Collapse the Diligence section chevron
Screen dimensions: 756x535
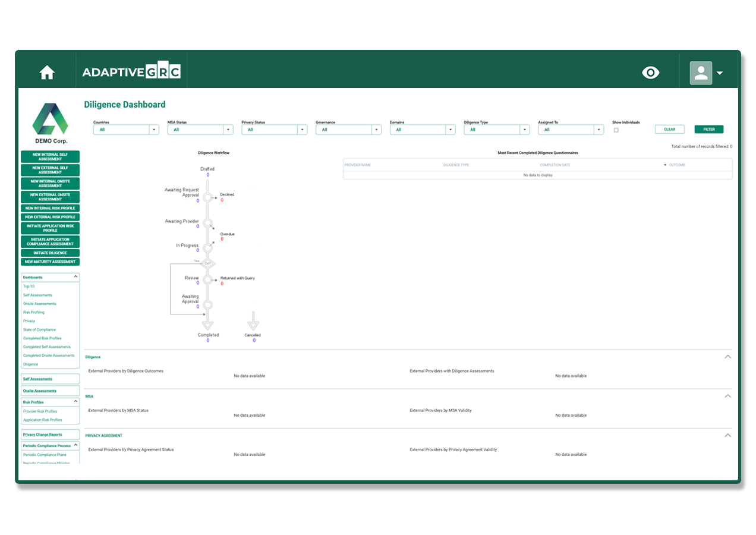pyautogui.click(x=727, y=357)
